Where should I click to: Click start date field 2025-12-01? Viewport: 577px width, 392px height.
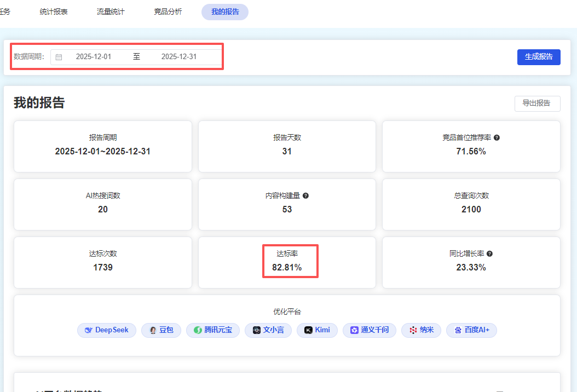tap(94, 57)
